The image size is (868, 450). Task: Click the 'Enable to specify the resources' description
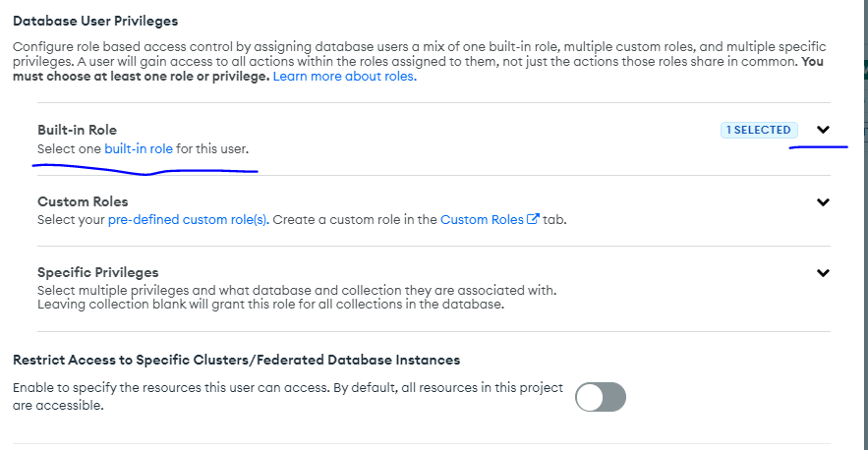tap(285, 388)
